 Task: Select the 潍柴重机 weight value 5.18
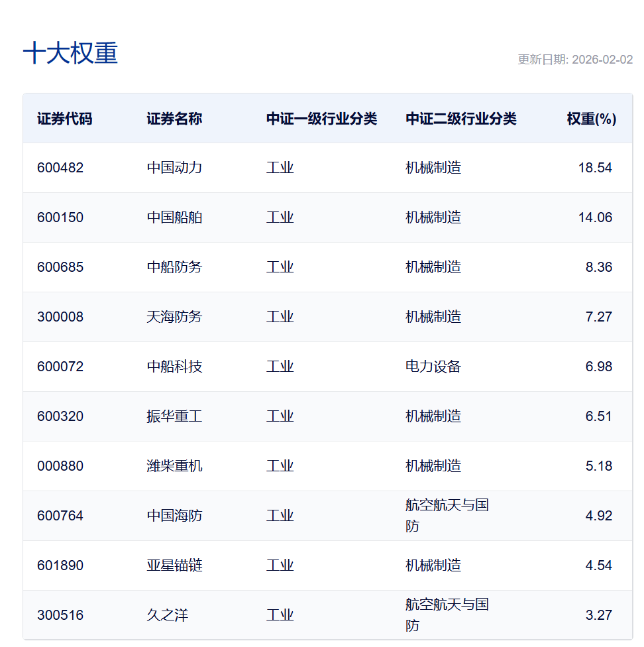[x=598, y=466]
